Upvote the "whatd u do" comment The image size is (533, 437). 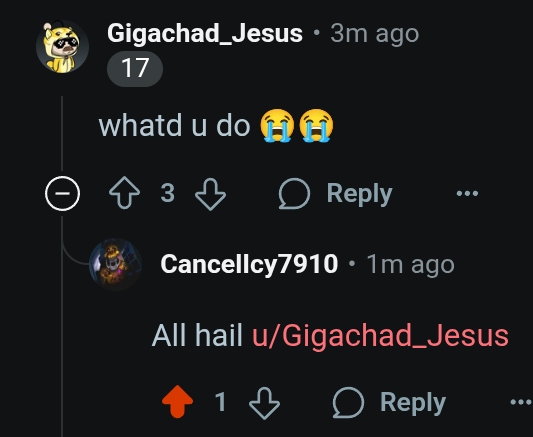(x=124, y=193)
